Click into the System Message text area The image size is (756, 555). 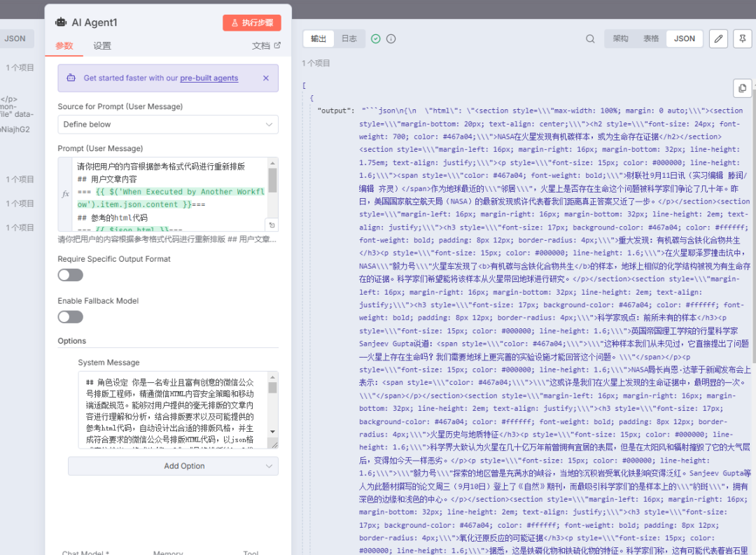click(174, 410)
